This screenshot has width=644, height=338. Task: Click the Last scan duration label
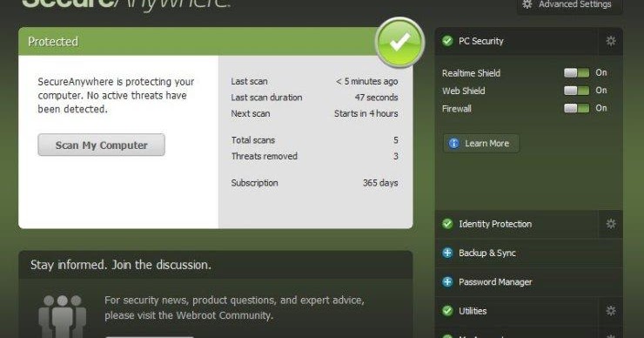tap(266, 98)
